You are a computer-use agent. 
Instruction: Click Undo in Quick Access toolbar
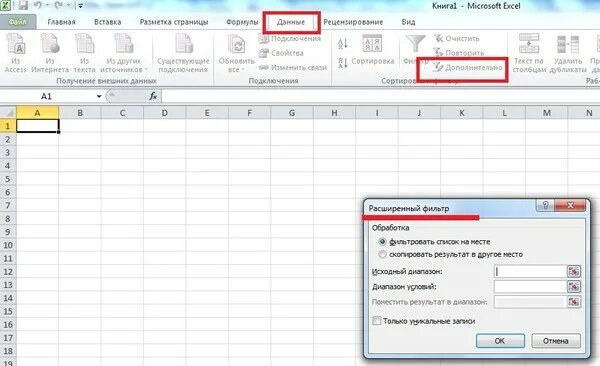coord(38,6)
